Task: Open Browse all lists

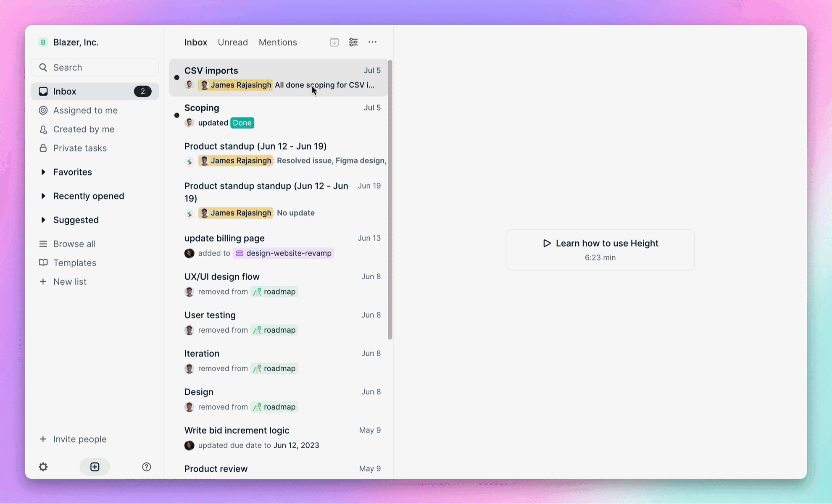Action: (95, 244)
